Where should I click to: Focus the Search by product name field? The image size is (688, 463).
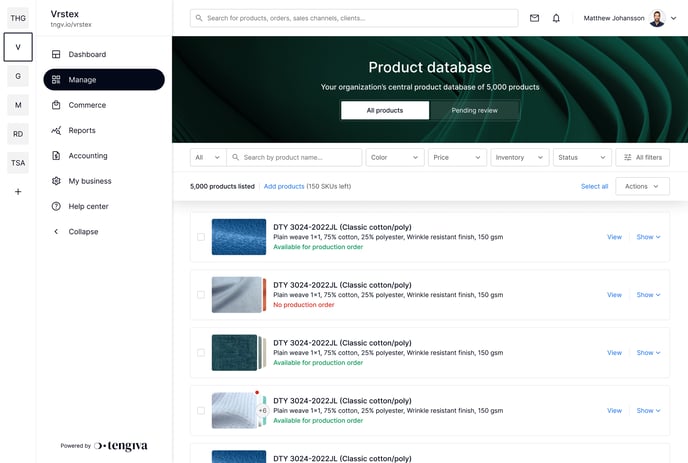pos(294,158)
